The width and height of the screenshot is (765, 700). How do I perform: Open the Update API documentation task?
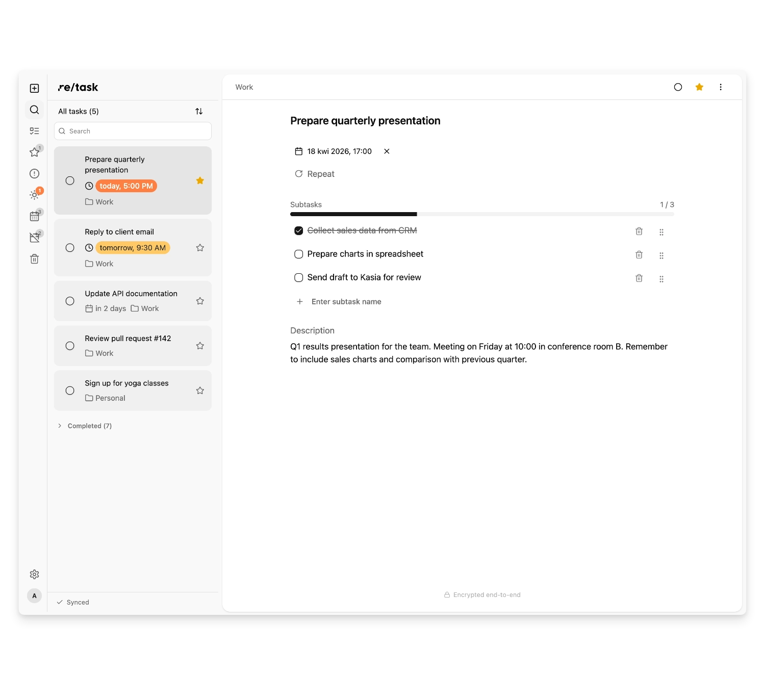pyautogui.click(x=133, y=301)
